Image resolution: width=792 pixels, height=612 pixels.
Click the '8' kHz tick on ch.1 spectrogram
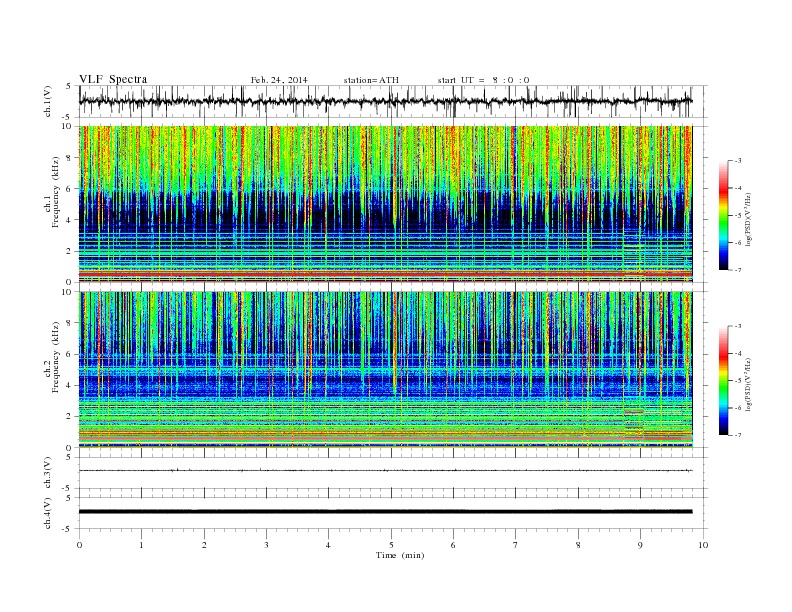coord(70,158)
